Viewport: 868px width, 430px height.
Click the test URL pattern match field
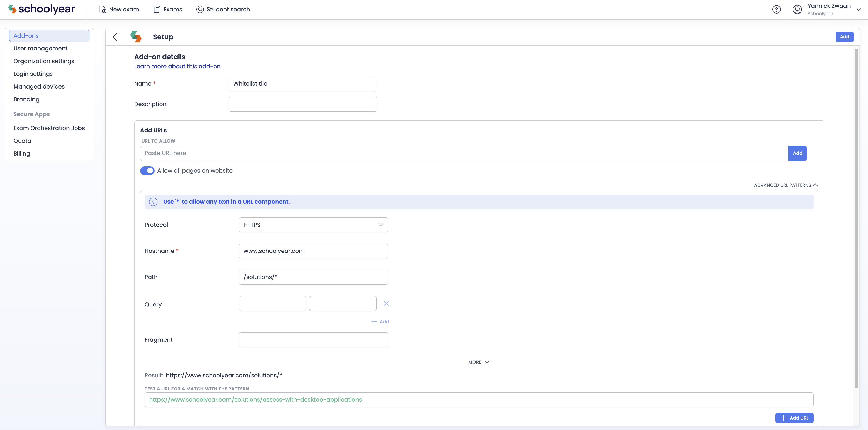point(479,400)
